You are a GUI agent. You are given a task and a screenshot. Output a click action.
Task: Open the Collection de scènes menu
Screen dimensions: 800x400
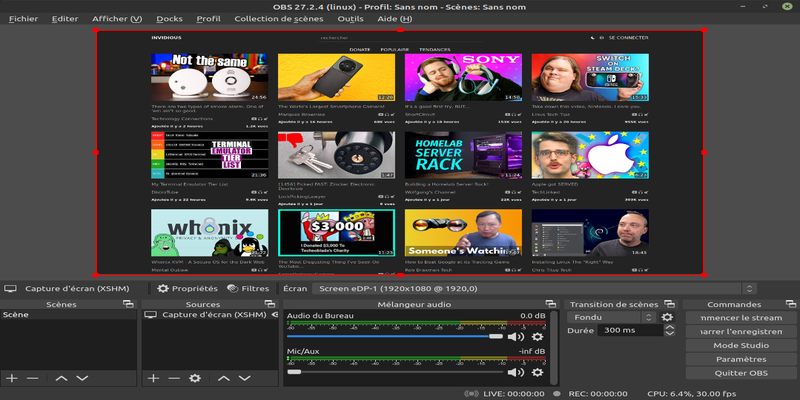point(279,19)
